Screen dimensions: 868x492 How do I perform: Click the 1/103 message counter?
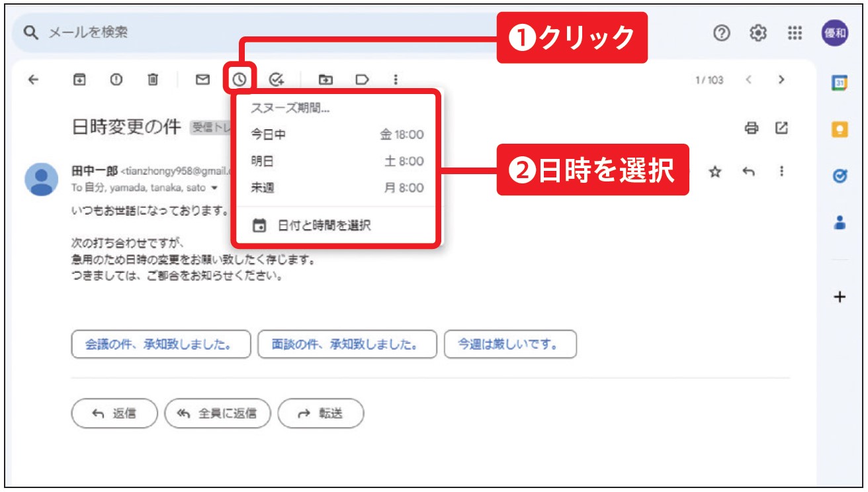point(709,80)
